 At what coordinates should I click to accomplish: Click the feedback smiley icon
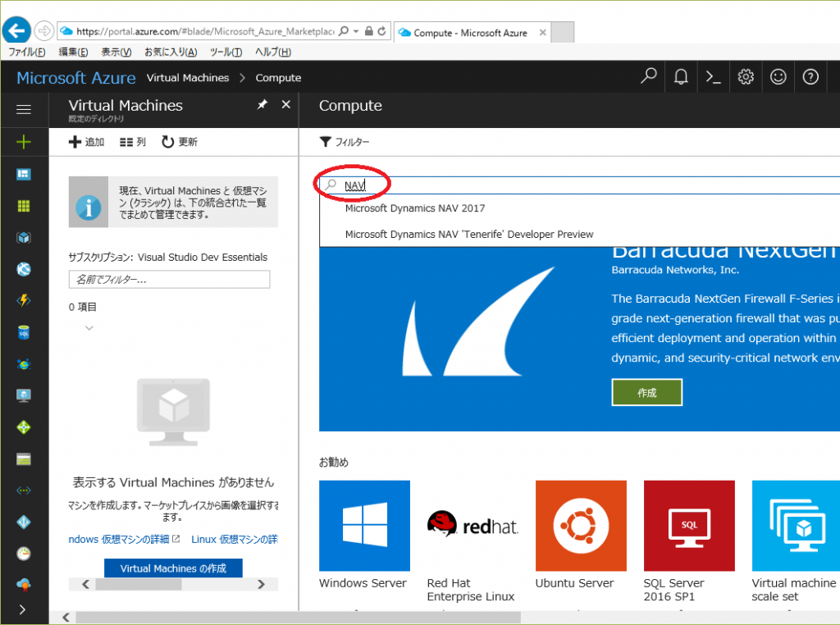778,77
